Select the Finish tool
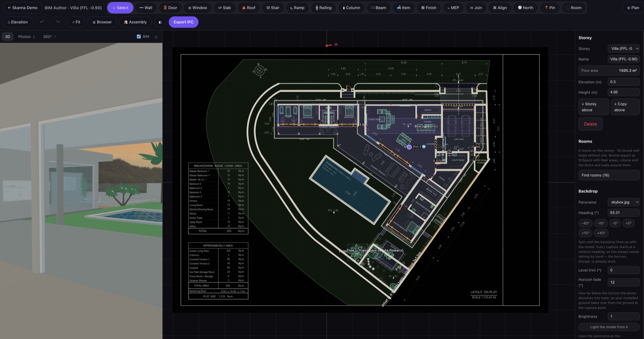Viewport: 644px width, 339px height. 429,8
